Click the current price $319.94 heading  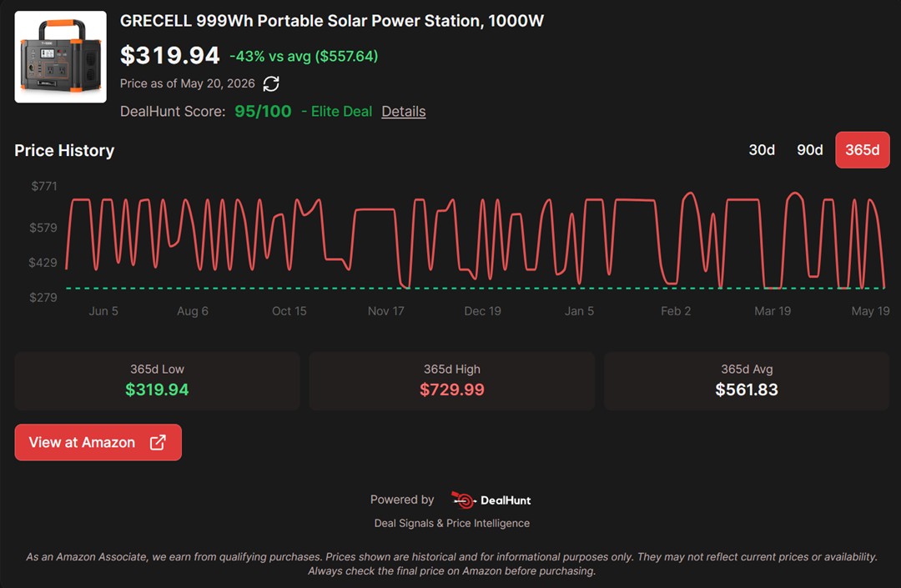(x=169, y=56)
